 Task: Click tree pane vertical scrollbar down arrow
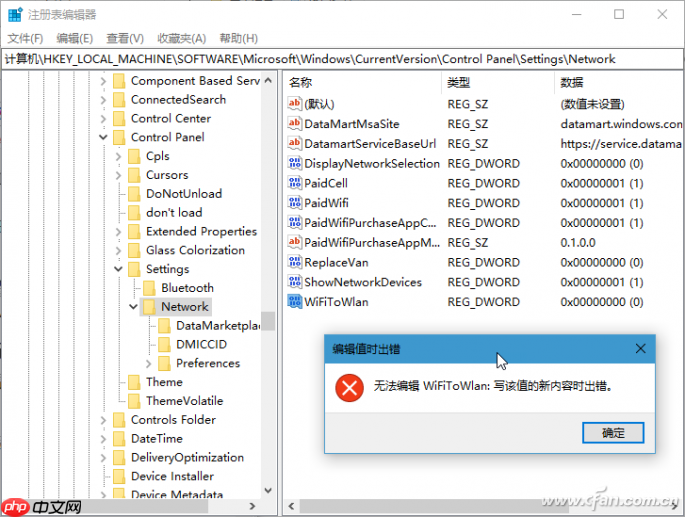click(268, 490)
